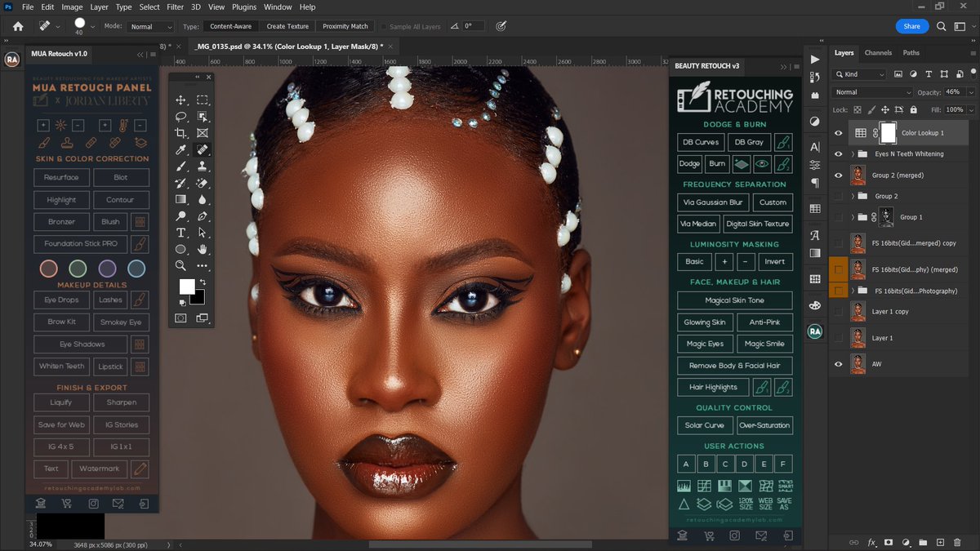The image size is (980, 551).
Task: Select the Horizontal Type tool
Action: (x=181, y=233)
